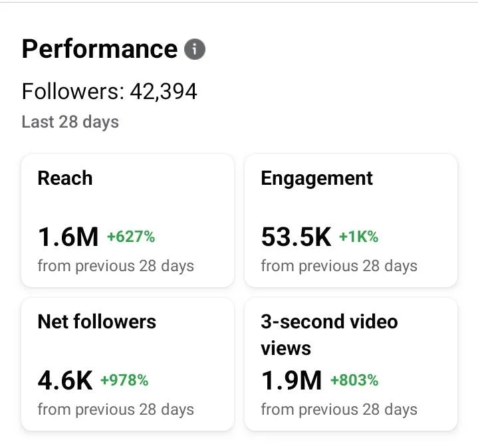
Task: Click the +978% followers change indicator
Action: click(124, 380)
